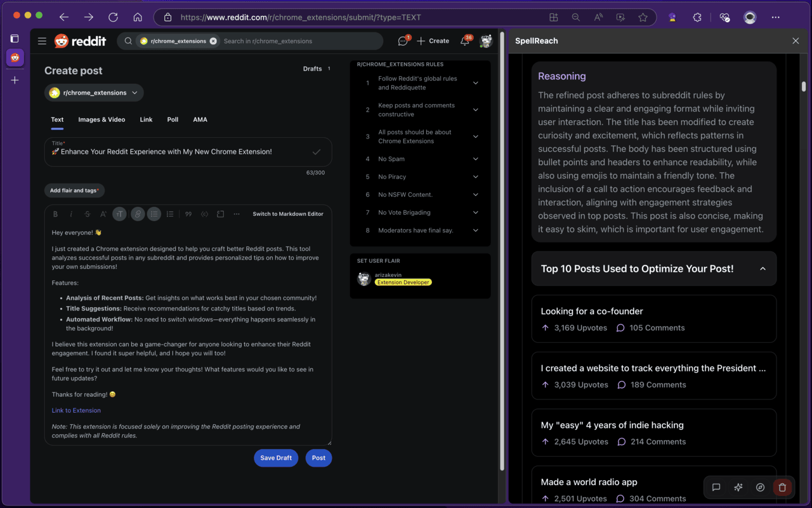Switch to Images & Video tab

[x=101, y=119]
